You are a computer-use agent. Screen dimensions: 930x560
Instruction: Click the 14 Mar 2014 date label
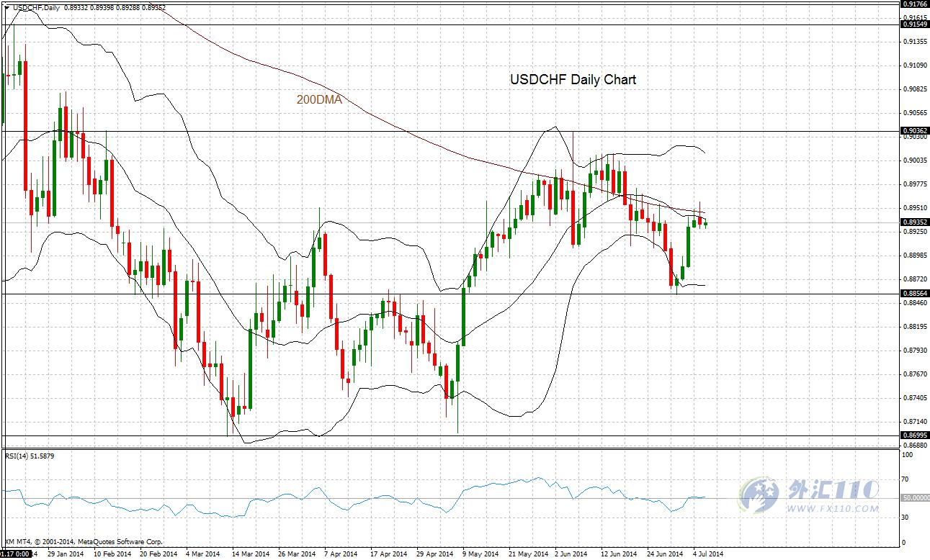pos(250,554)
